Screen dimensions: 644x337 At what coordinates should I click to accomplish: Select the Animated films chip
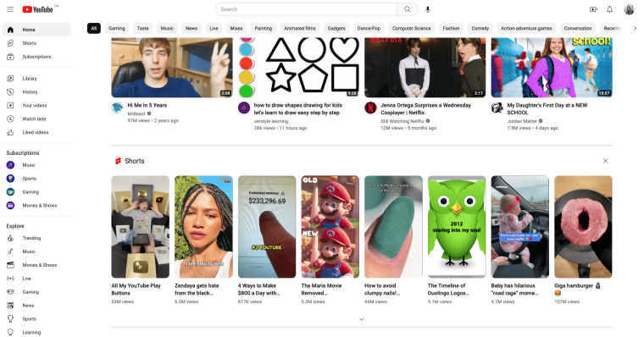pyautogui.click(x=300, y=28)
